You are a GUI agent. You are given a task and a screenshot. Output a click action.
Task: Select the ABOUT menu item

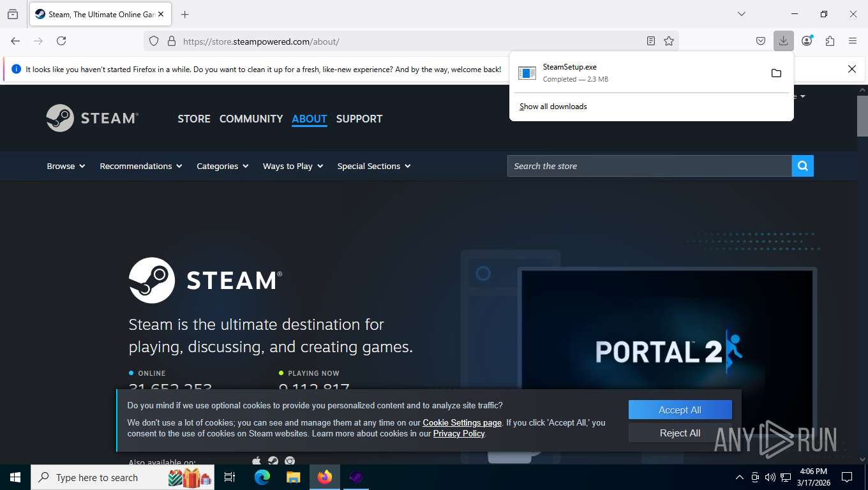tap(310, 119)
